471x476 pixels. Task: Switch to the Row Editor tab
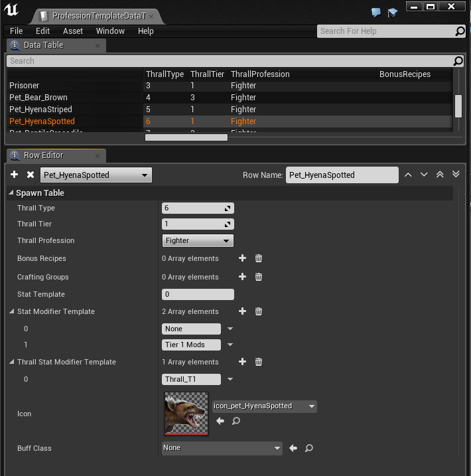click(x=44, y=155)
